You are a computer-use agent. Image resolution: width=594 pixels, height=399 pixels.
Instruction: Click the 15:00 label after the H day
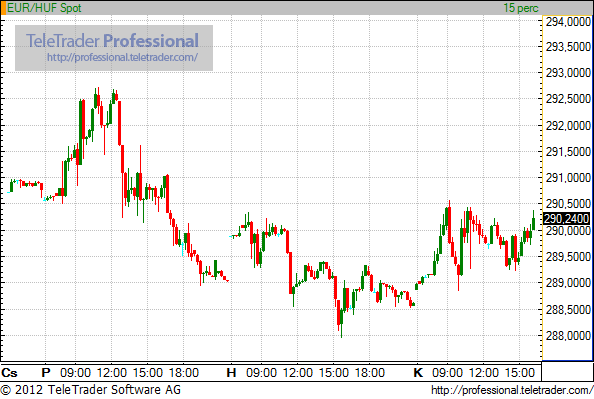pyautogui.click(x=334, y=373)
